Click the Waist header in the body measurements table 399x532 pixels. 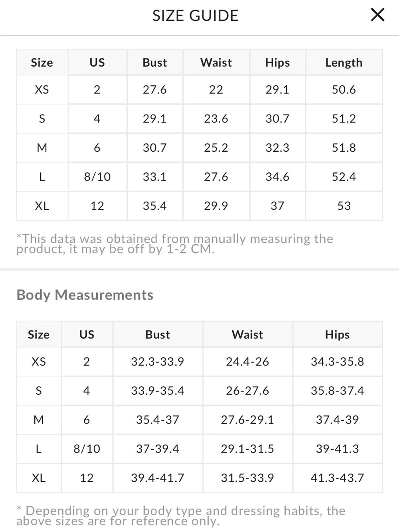coord(247,334)
